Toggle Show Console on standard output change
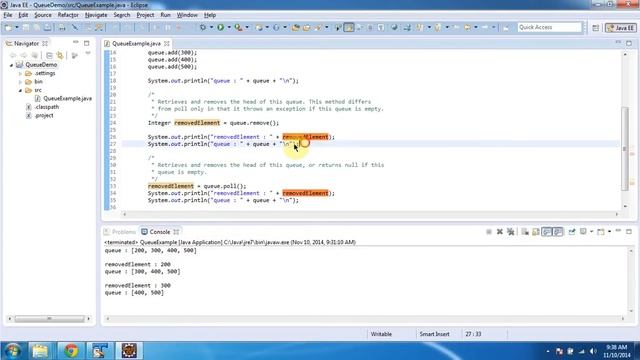 click(x=547, y=231)
